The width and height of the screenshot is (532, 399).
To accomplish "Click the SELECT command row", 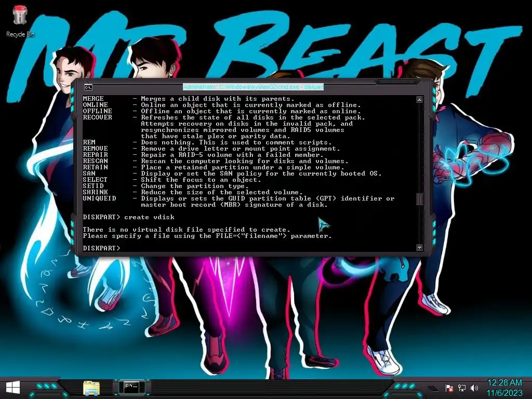I will tap(172, 179).
